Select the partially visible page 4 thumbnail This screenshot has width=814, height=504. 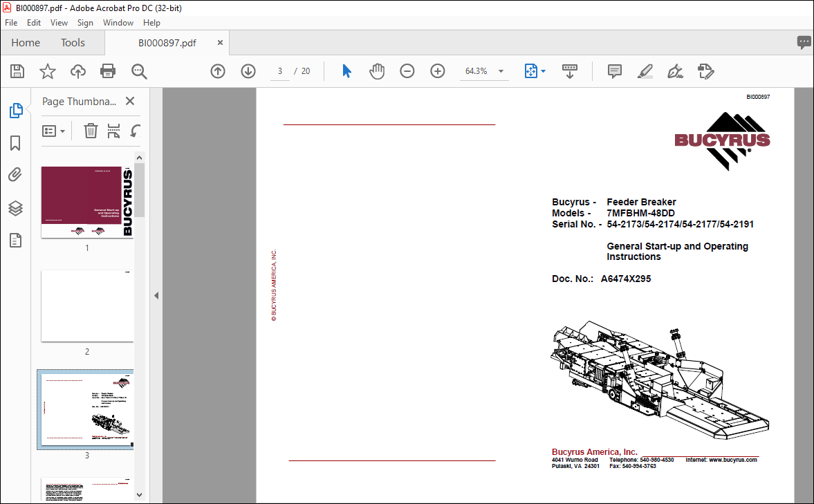tap(87, 490)
